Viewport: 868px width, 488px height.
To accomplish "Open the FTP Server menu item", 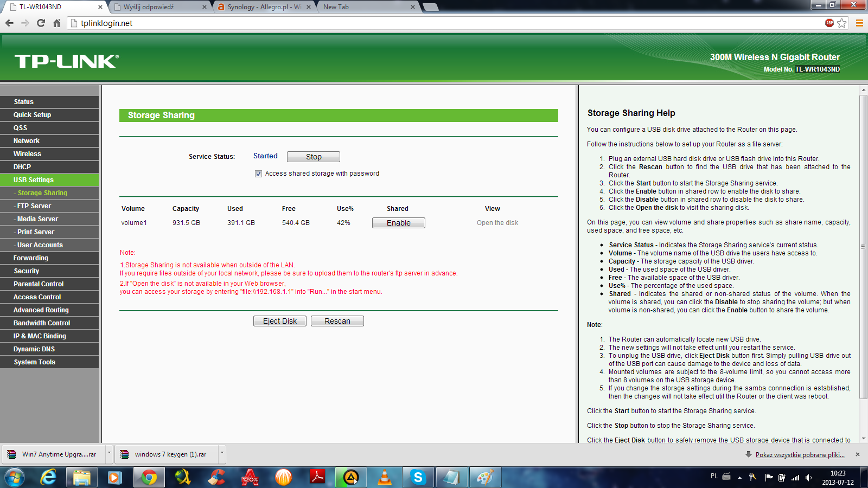I will [34, 206].
